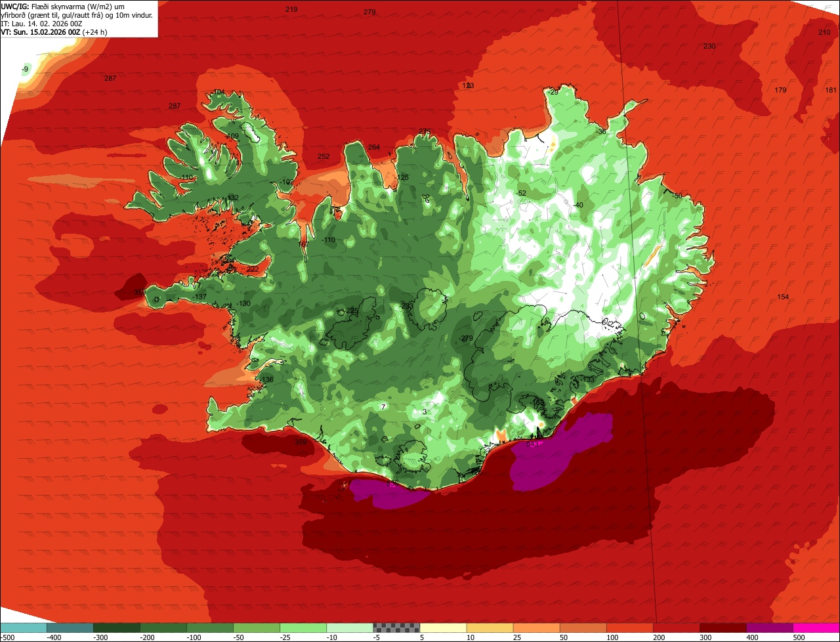Pick the purple 400 to 500 legend swatch
Image resolution: width=840 pixels, height=642 pixels.
coord(770,628)
